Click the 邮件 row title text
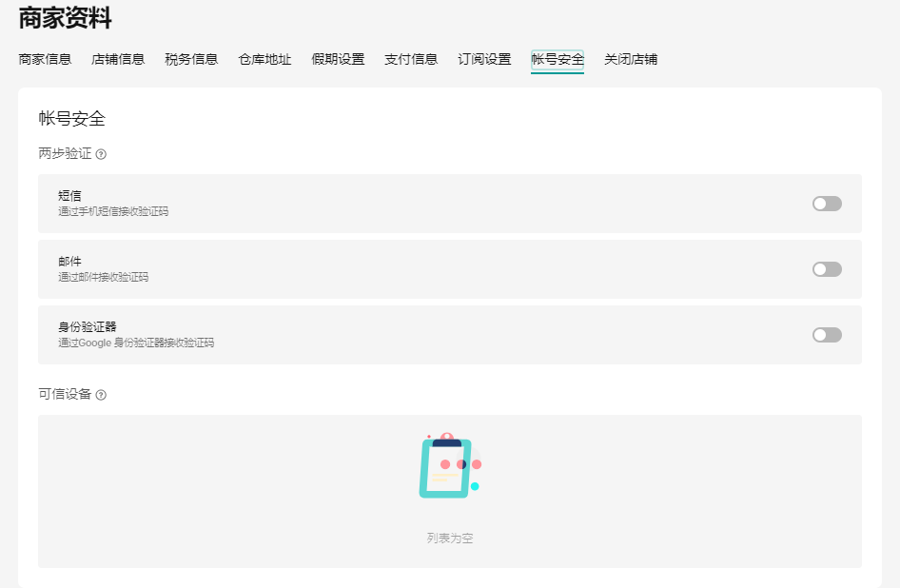Viewport: 900px width, 588px height. [x=69, y=261]
